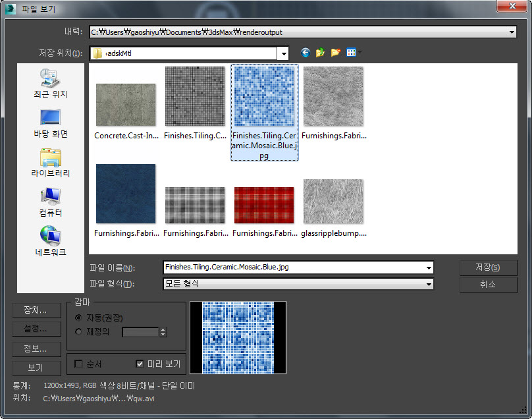Image resolution: width=532 pixels, height=419 pixels.
Task: Increase the gamma override spinner value
Action: tap(163, 329)
